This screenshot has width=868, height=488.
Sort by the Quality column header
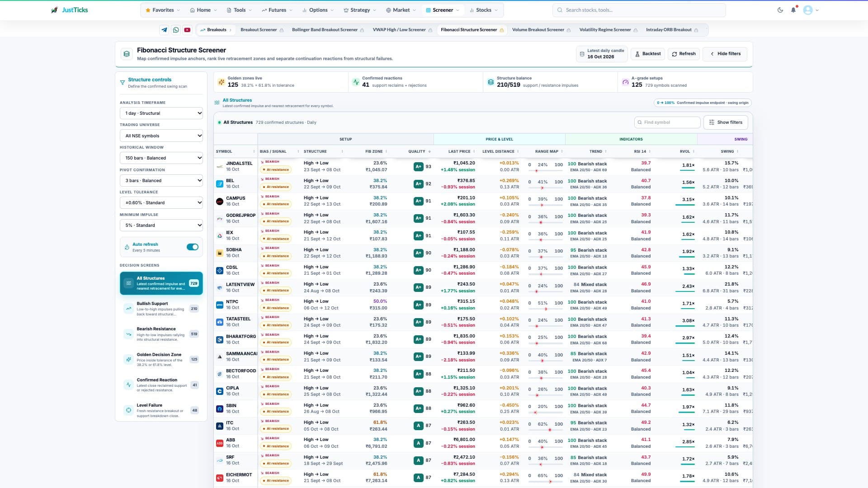tap(419, 151)
